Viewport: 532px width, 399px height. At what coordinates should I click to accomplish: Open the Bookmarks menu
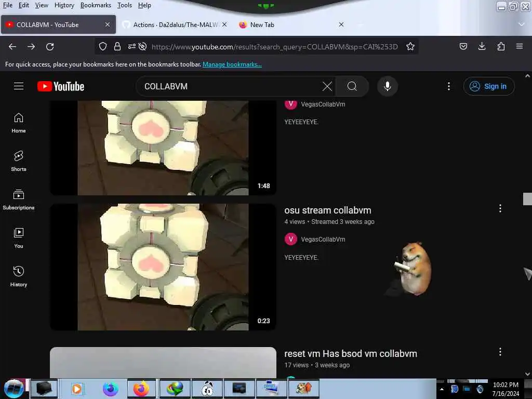(96, 5)
